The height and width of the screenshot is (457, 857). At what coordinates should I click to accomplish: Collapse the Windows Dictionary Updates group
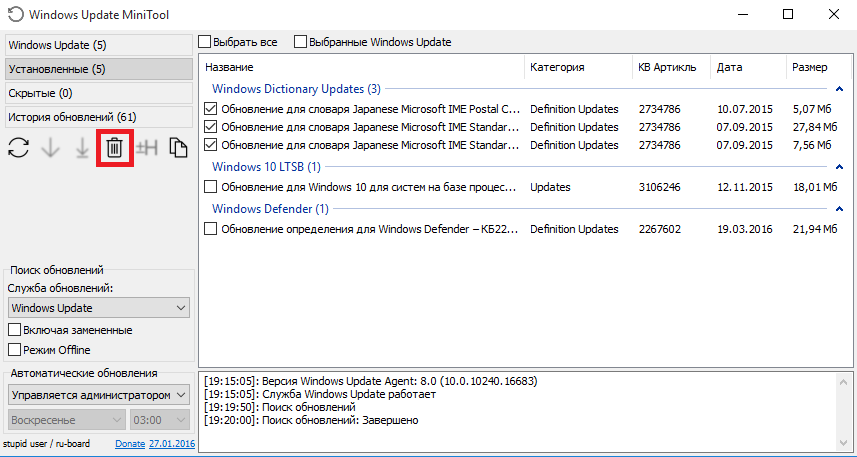841,89
